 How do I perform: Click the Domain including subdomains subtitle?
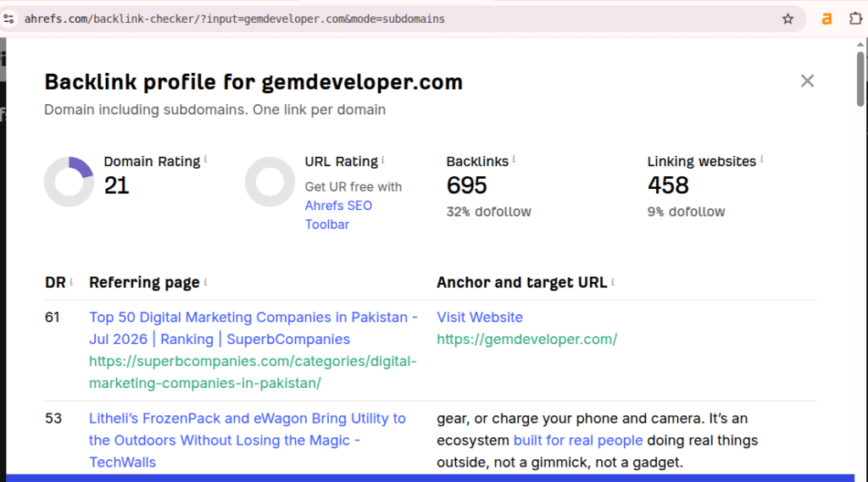pos(214,109)
